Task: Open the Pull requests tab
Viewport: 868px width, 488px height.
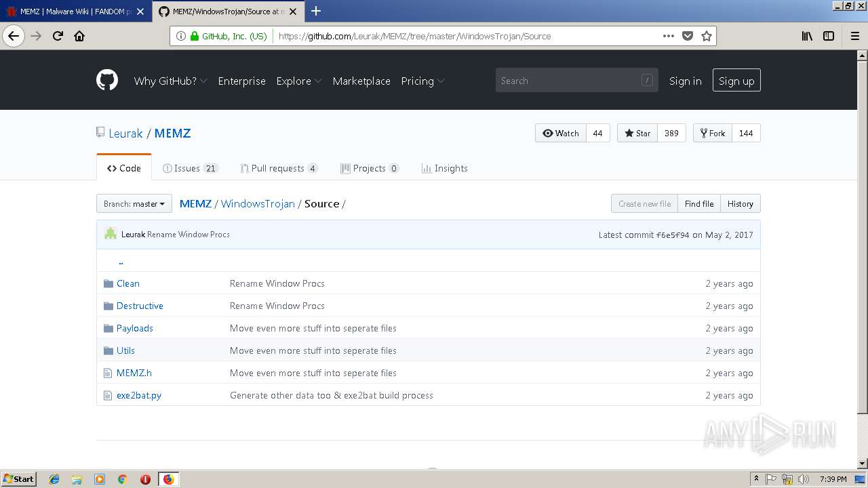Action: [x=279, y=168]
